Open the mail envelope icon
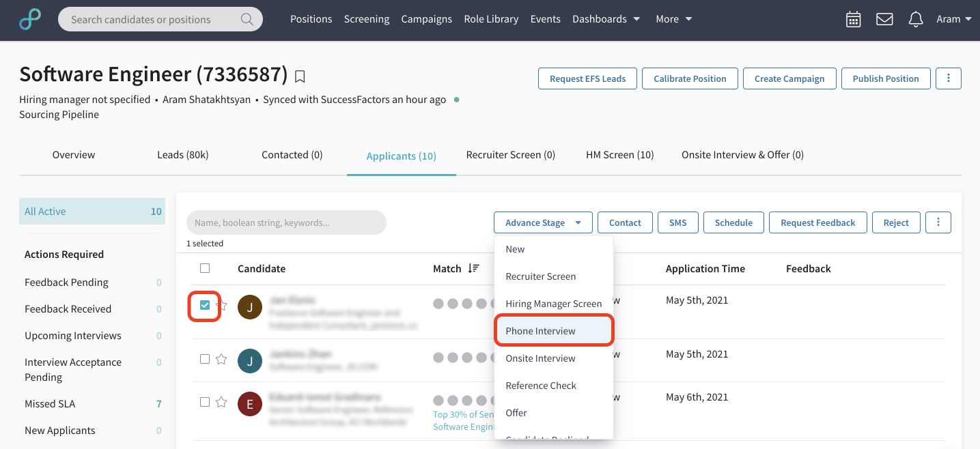The image size is (980, 449). (884, 19)
